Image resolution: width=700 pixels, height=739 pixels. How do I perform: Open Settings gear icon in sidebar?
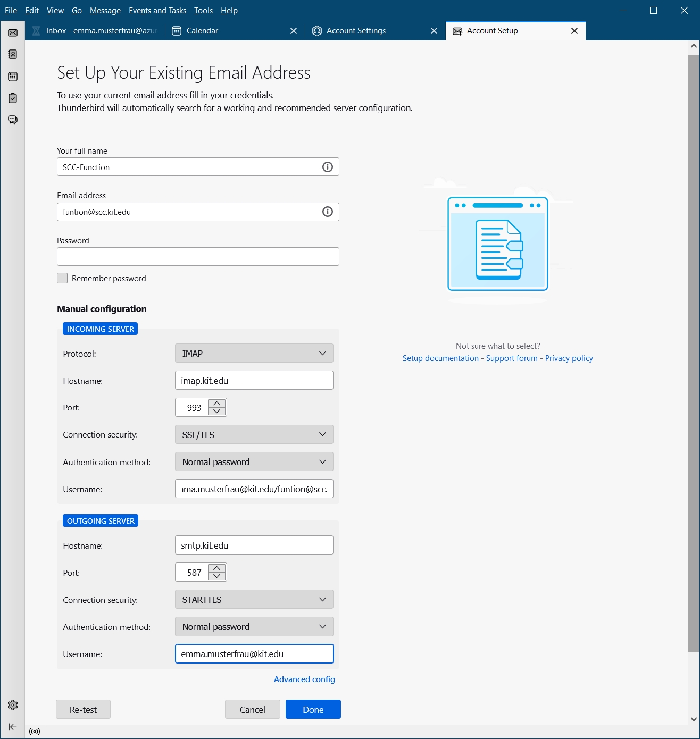(13, 705)
